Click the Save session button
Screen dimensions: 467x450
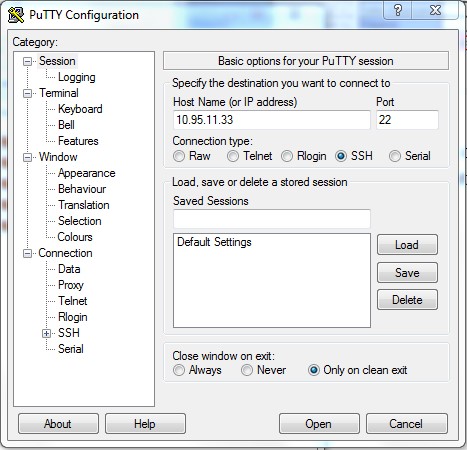[x=407, y=273]
